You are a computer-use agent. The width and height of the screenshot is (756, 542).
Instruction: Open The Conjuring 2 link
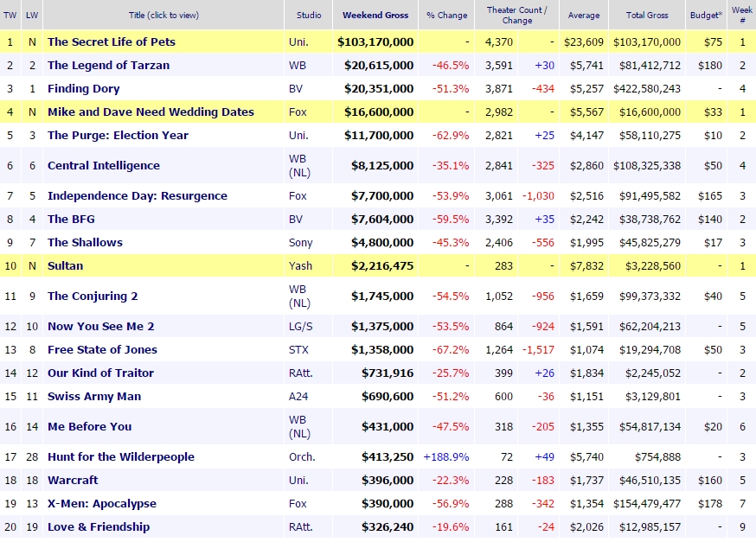(93, 297)
